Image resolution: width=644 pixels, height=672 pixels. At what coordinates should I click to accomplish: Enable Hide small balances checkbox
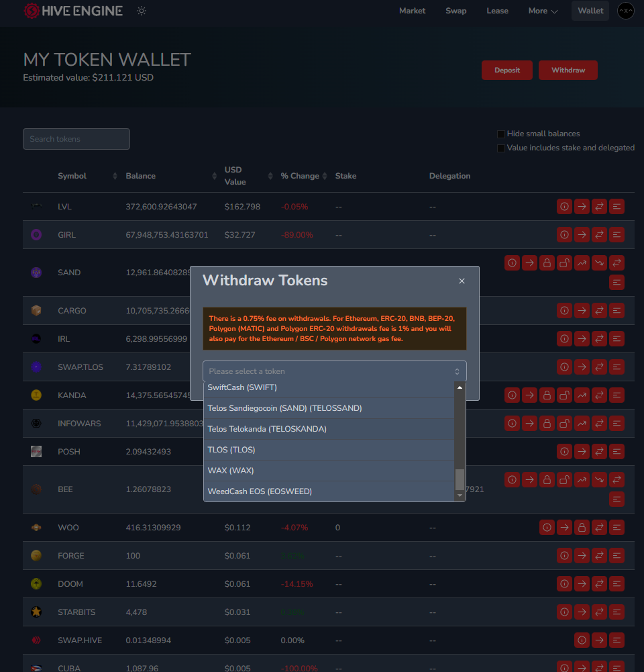coord(500,134)
